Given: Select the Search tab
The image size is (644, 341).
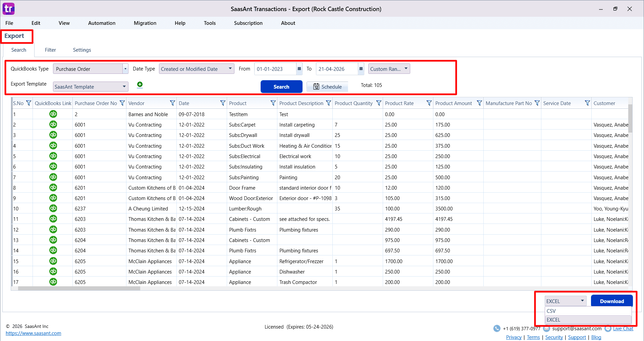Looking at the screenshot, I should 19,50.
